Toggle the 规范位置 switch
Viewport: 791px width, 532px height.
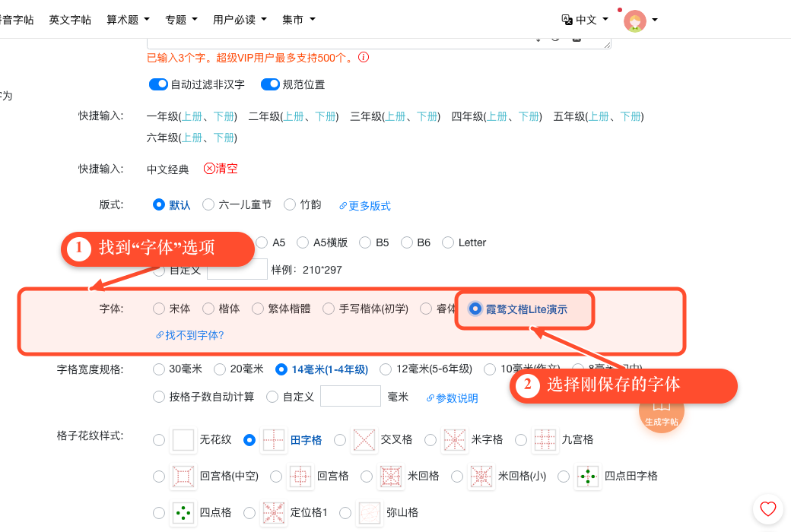[270, 84]
